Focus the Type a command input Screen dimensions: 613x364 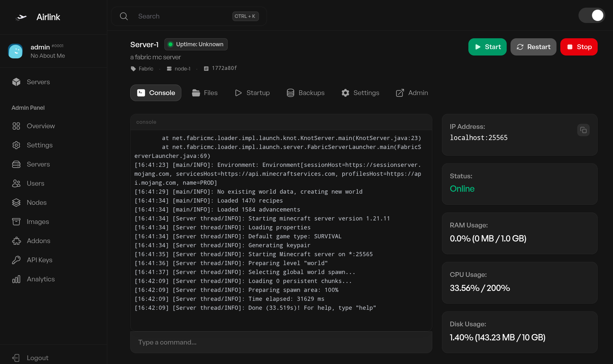[x=281, y=342]
